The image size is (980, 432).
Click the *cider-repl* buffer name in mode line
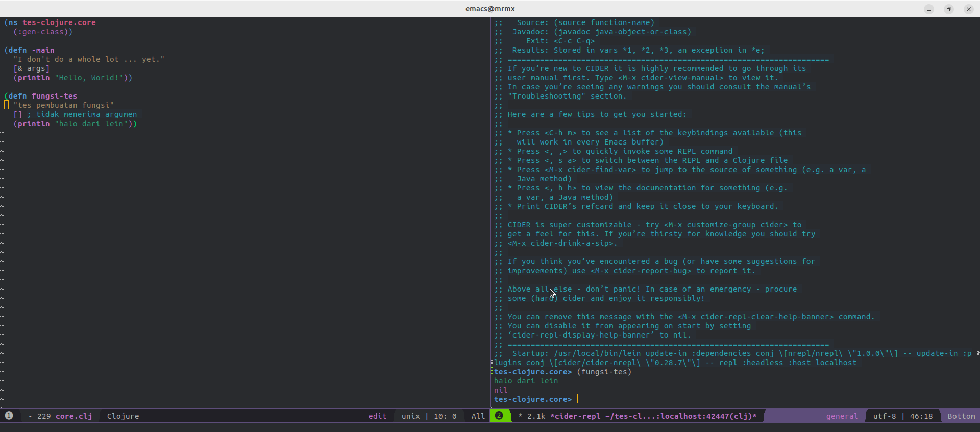(653, 416)
